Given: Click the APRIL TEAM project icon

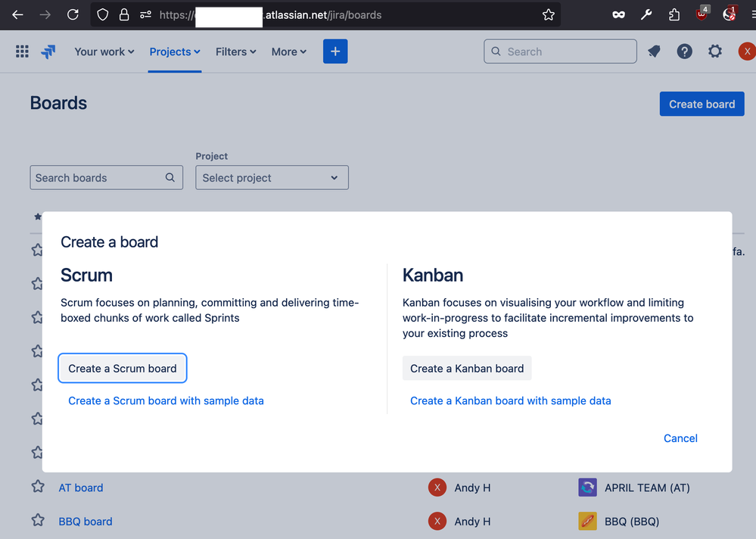Looking at the screenshot, I should click(587, 488).
